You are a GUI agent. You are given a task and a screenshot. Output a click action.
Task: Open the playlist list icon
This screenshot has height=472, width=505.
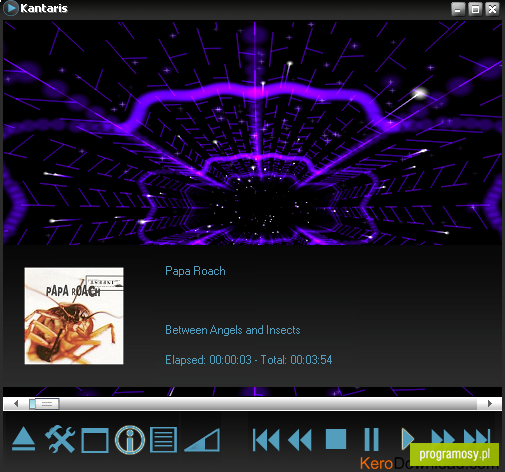(163, 440)
